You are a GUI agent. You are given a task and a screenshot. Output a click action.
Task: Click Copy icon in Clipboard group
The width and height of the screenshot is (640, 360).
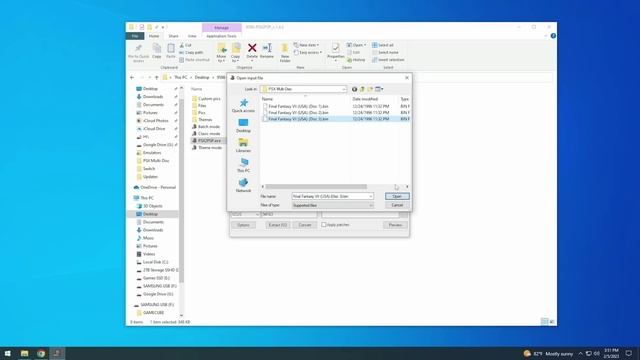click(x=157, y=49)
